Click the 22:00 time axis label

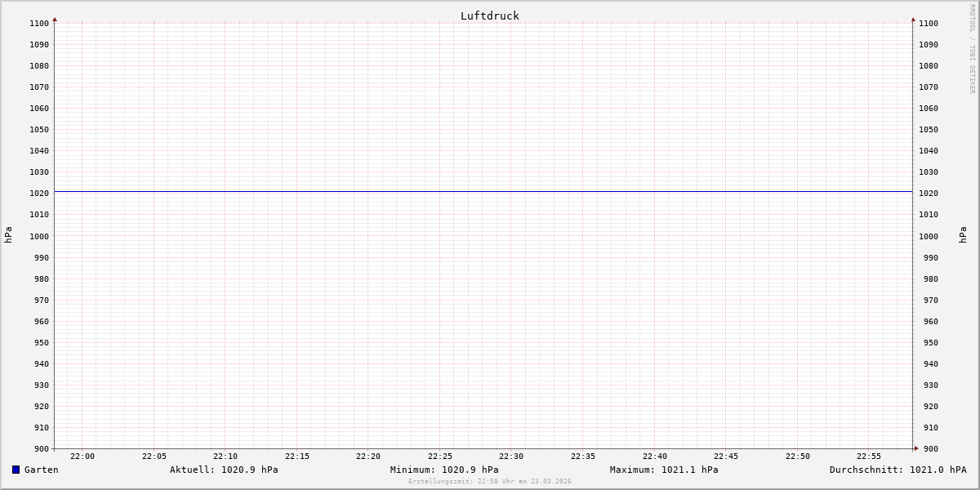pos(82,457)
